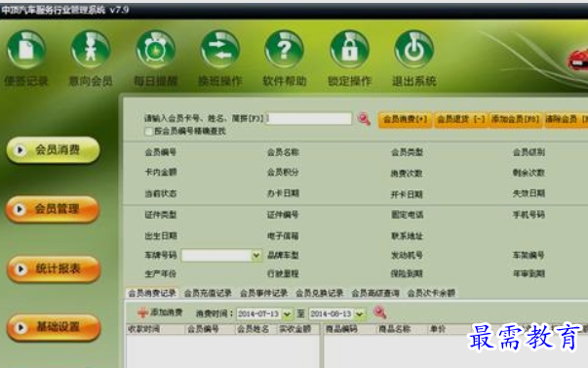This screenshot has width=588, height=368.
Task: Click the 剩余次数 field label
Action: (x=529, y=173)
